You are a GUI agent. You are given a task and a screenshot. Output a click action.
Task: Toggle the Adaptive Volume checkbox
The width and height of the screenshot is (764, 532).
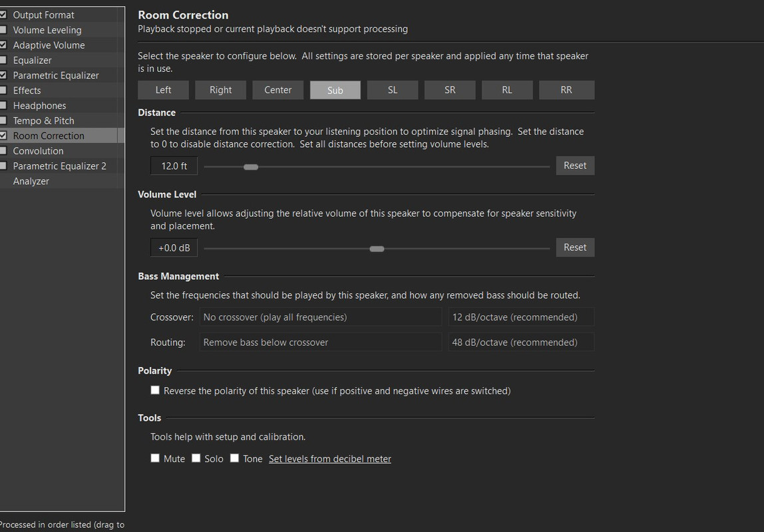(3, 45)
